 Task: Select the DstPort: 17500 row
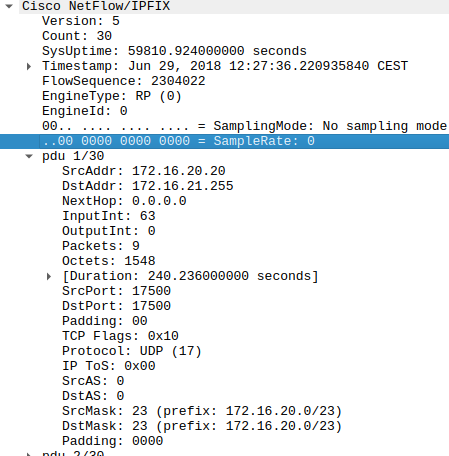pos(116,306)
